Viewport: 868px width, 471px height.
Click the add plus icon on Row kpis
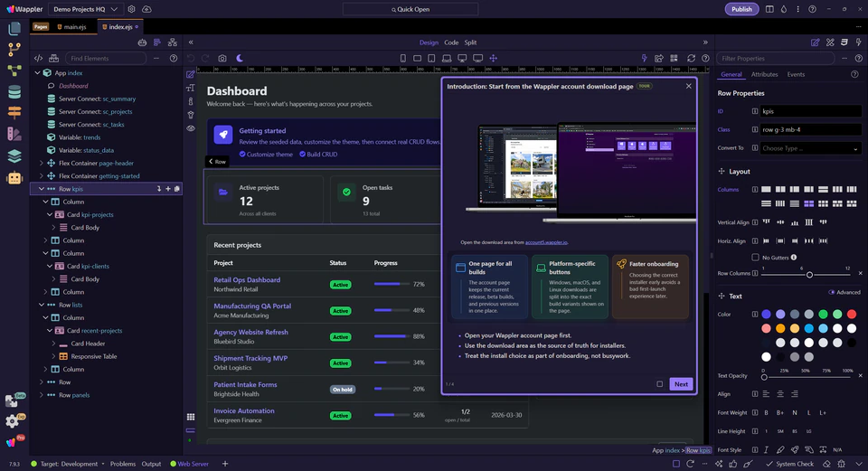168,189
